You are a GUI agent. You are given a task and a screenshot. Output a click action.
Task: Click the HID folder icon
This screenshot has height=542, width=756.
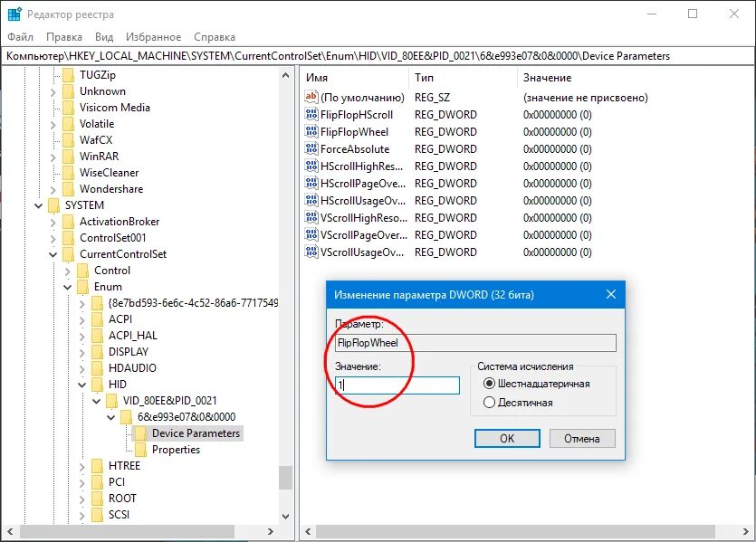98,384
